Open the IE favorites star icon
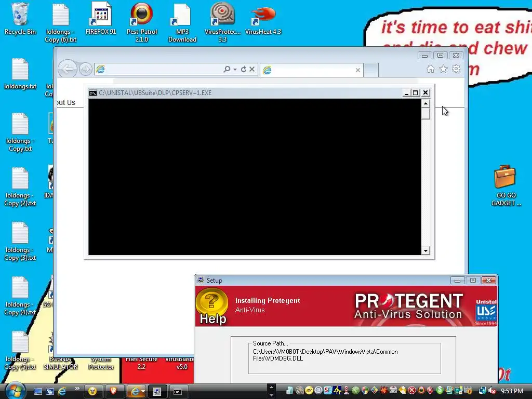 point(444,69)
